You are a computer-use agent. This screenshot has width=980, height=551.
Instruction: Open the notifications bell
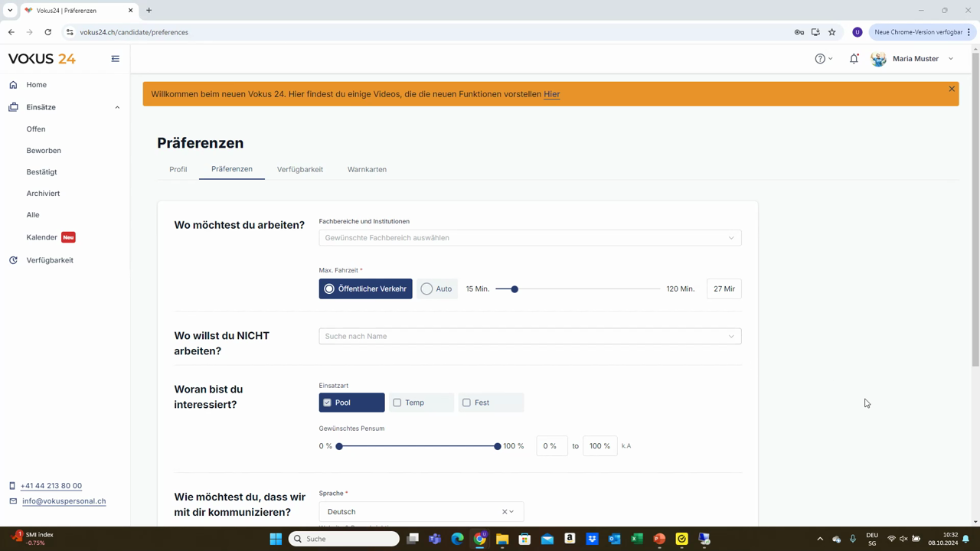tap(854, 59)
